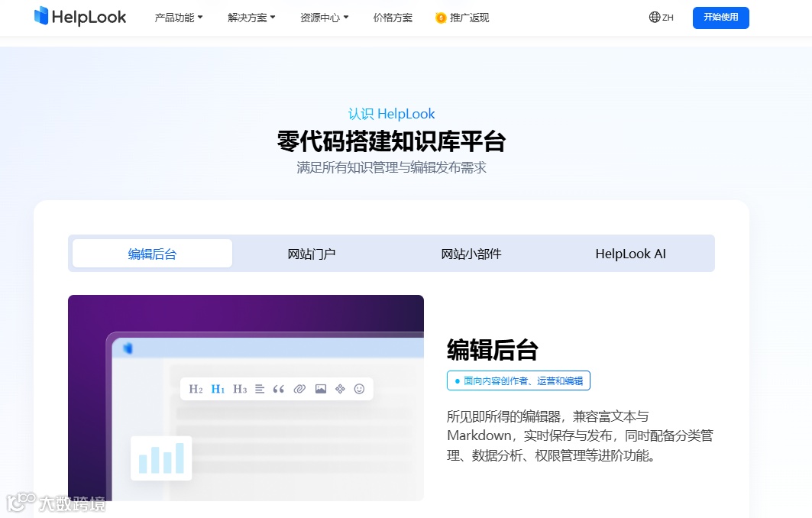Click the 开始使用 button

[720, 17]
